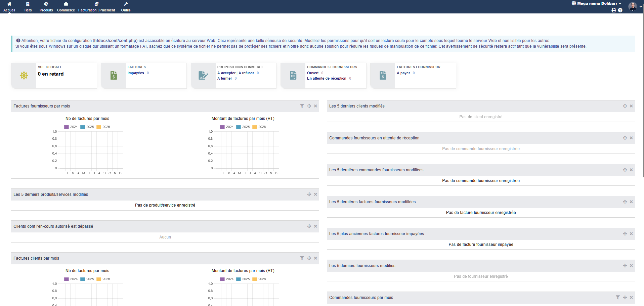
Task: Open the Accueil home menu
Action: [x=9, y=7]
